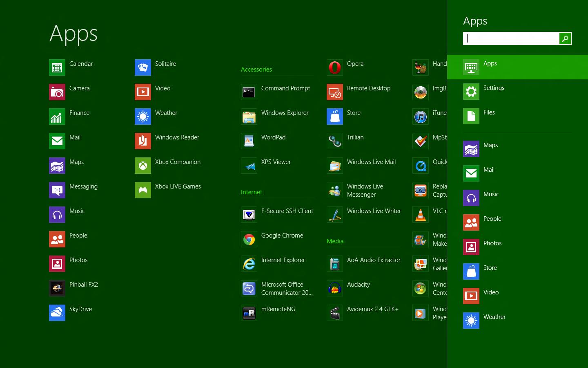Viewport: 588px width, 368px height.
Task: Click Maps label in main list
Action: 76,162
